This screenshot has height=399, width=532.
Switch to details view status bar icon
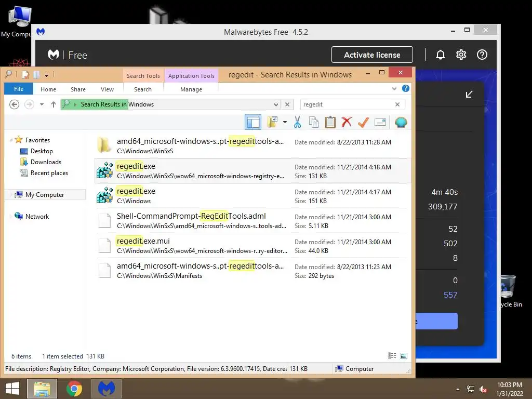(x=392, y=356)
